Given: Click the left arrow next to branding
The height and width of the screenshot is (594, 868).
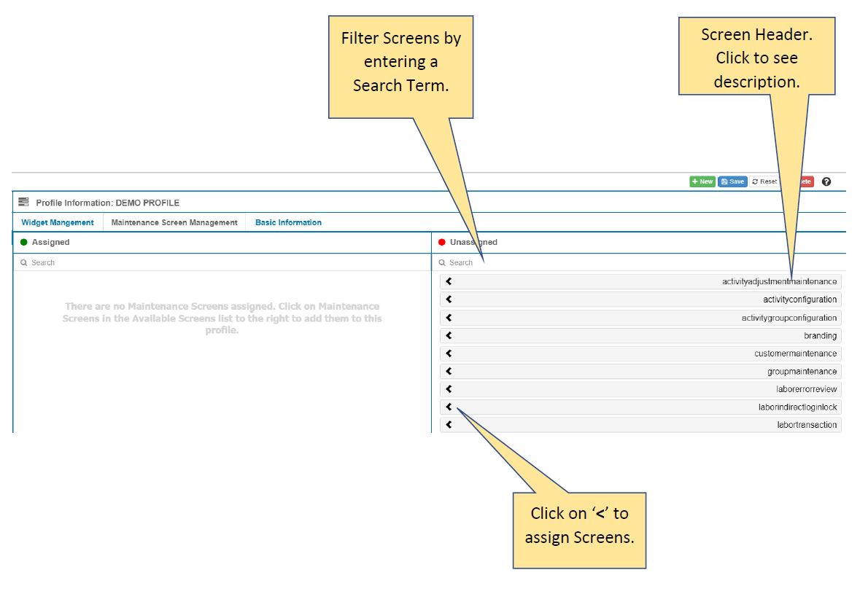Looking at the screenshot, I should click(x=449, y=335).
